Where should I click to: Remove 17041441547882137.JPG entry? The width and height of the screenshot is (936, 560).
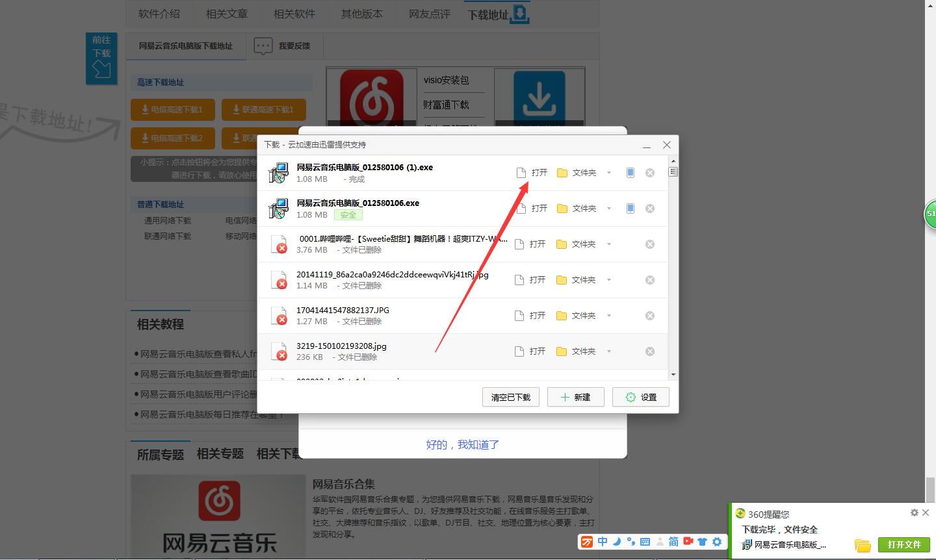[x=649, y=316]
